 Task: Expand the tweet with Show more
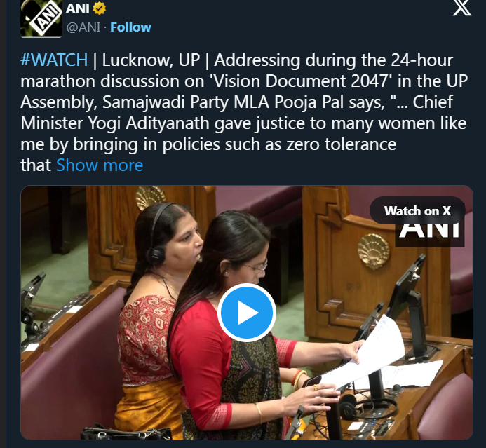pos(100,165)
